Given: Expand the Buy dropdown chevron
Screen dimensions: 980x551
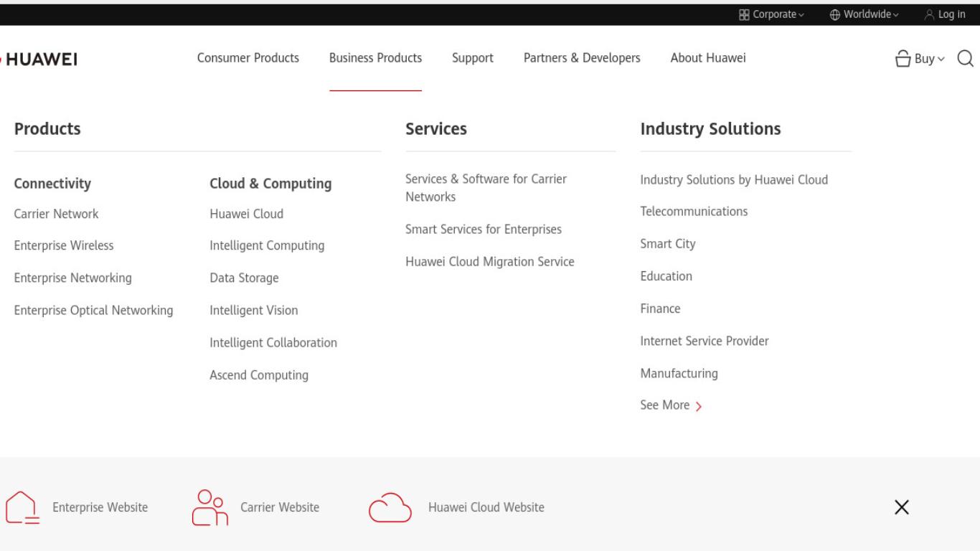Looking at the screenshot, I should pyautogui.click(x=941, y=60).
